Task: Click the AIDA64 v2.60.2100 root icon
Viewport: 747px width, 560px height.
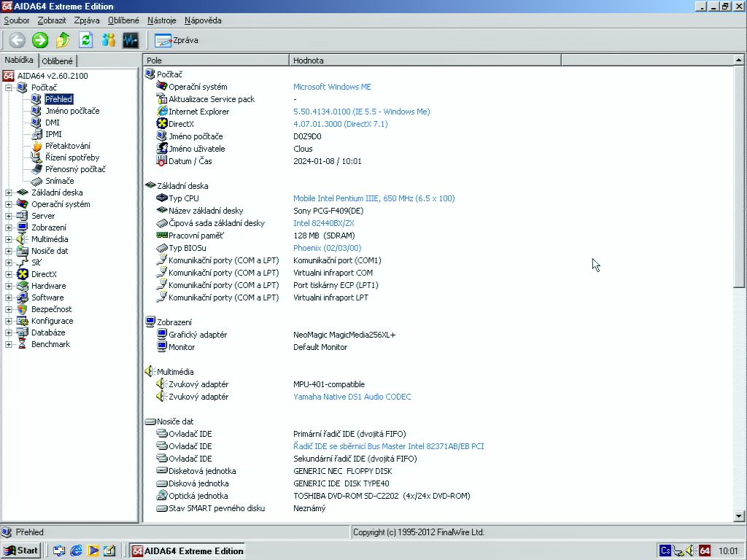Action: (9, 76)
